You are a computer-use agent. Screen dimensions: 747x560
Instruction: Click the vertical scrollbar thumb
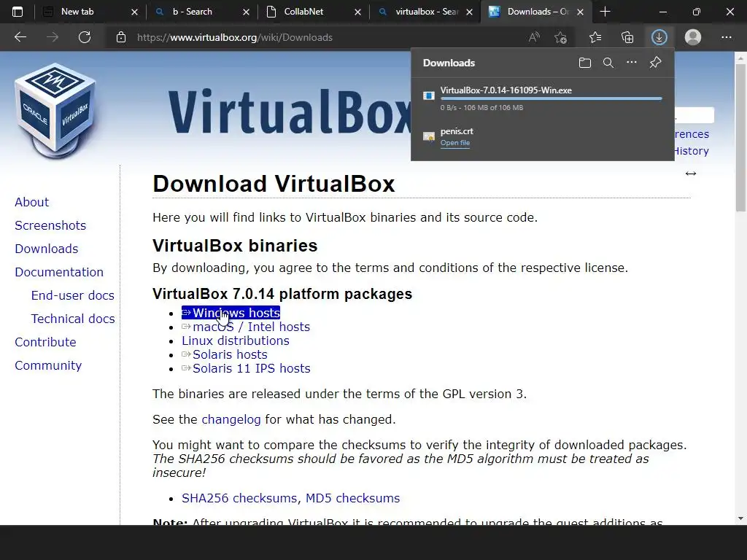(x=740, y=138)
